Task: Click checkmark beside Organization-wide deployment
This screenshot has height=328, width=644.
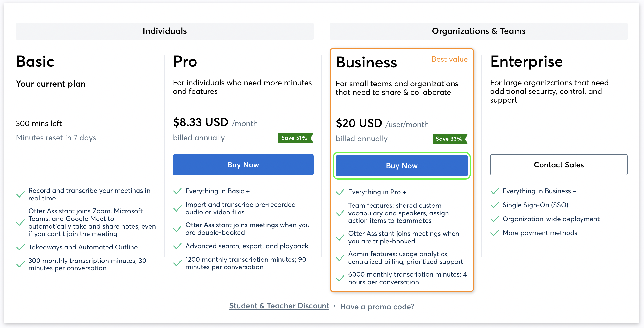Action: pos(494,219)
